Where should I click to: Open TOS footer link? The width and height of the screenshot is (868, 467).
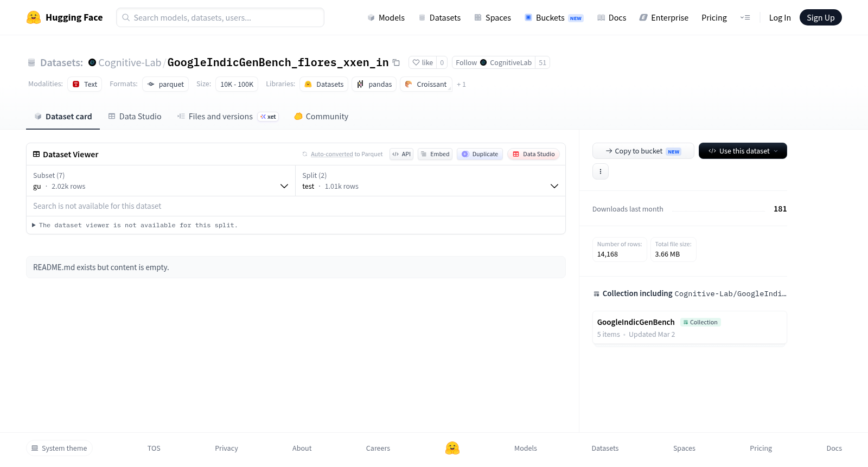pos(154,448)
